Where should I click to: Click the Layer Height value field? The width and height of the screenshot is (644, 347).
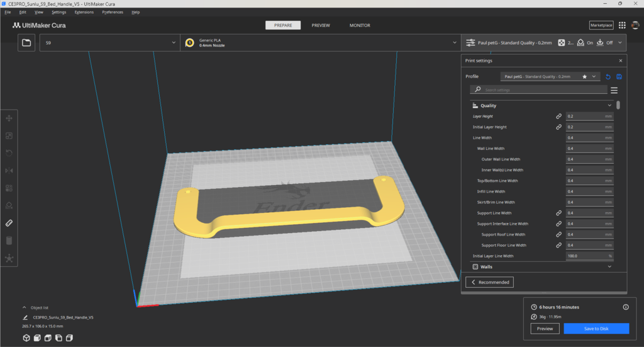(x=589, y=117)
